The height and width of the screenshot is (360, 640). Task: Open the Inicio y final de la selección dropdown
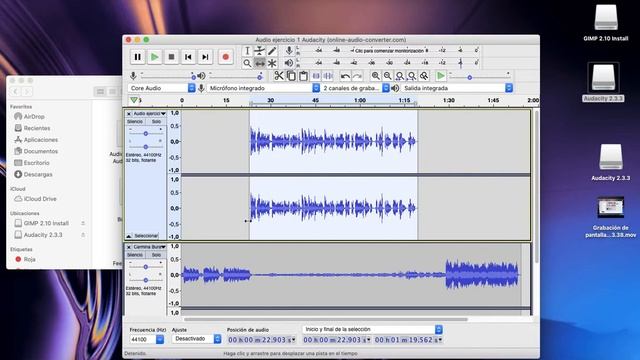tap(373, 329)
